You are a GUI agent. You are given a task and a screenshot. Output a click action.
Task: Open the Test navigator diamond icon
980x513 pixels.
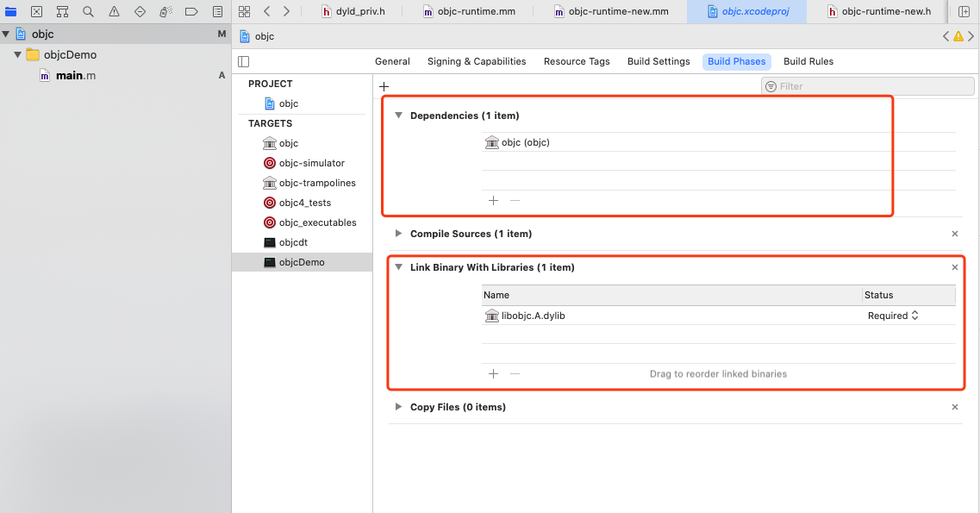[140, 11]
